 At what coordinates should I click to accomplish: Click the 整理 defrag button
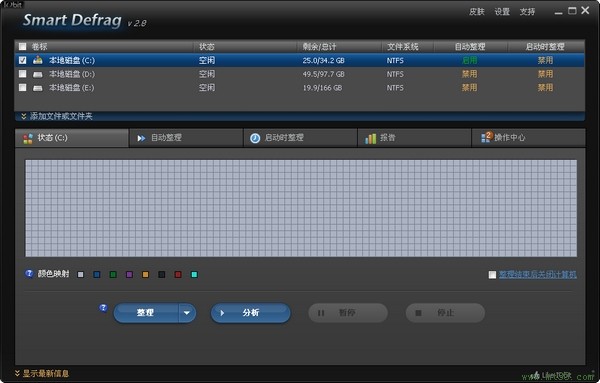146,313
